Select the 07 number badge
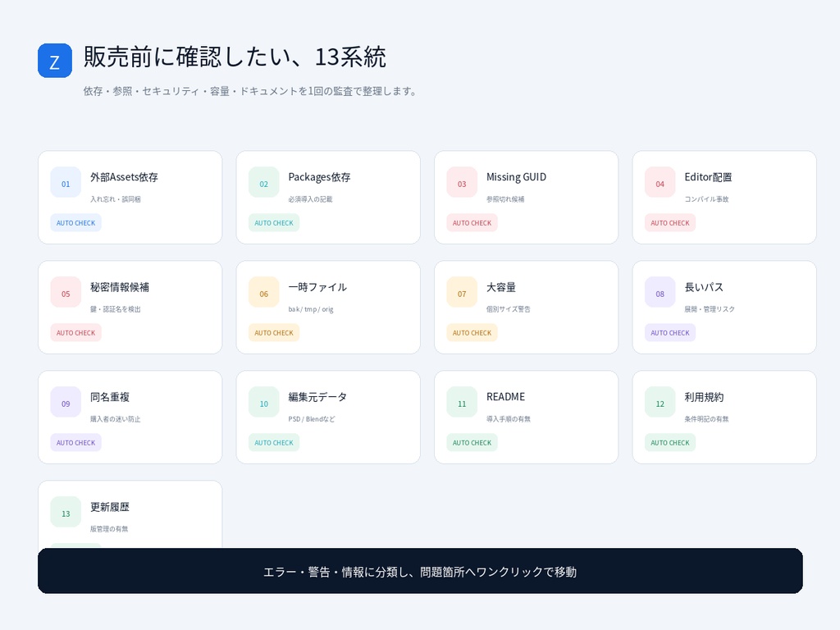The height and width of the screenshot is (630, 840). pyautogui.click(x=462, y=292)
